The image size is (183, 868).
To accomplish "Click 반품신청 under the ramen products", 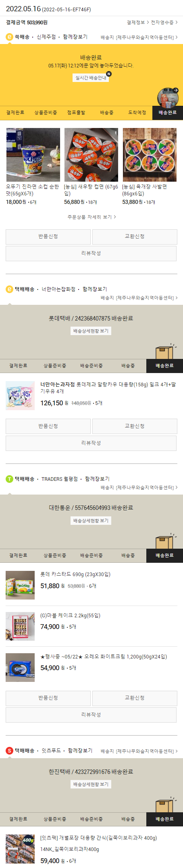I will [x=48, y=237].
